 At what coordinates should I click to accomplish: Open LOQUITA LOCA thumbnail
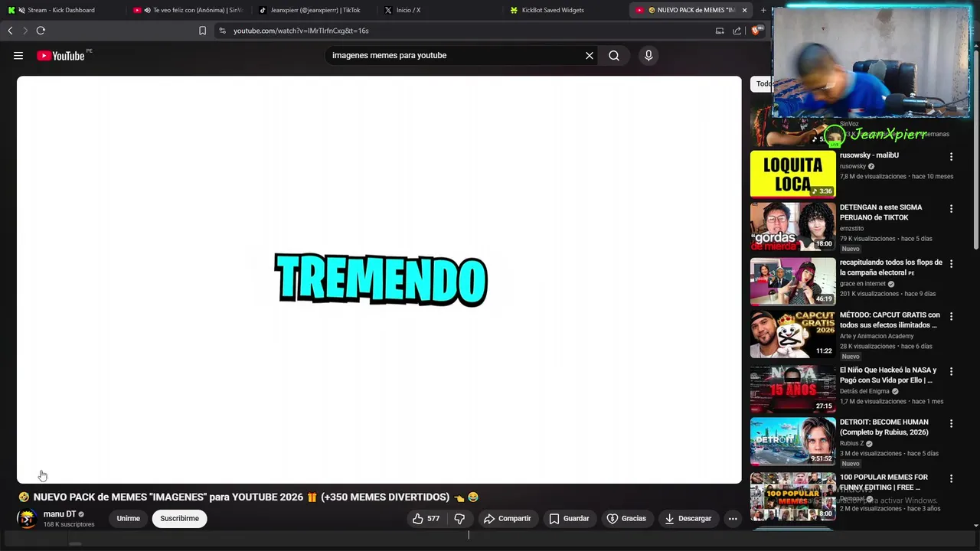(x=792, y=174)
